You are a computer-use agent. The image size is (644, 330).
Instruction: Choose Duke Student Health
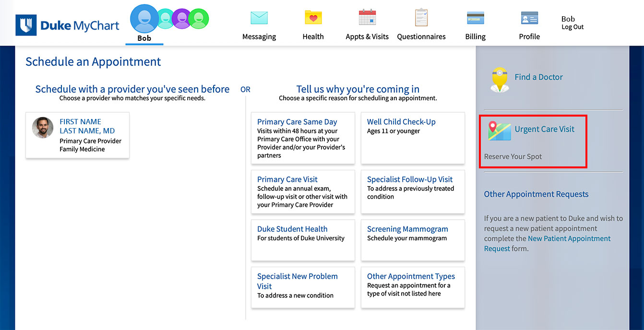point(303,240)
